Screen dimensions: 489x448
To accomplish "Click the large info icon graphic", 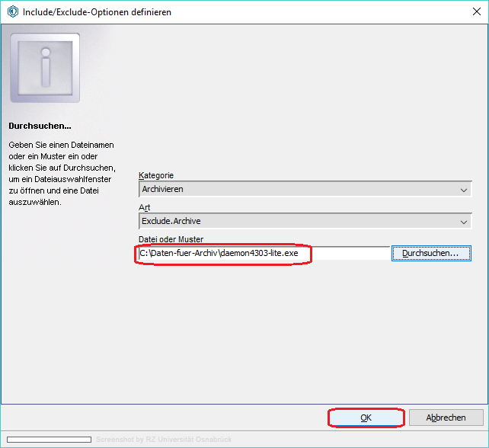I will click(45, 69).
